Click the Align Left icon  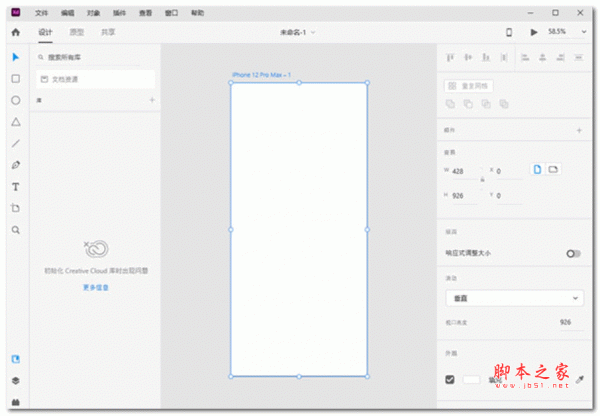525,58
